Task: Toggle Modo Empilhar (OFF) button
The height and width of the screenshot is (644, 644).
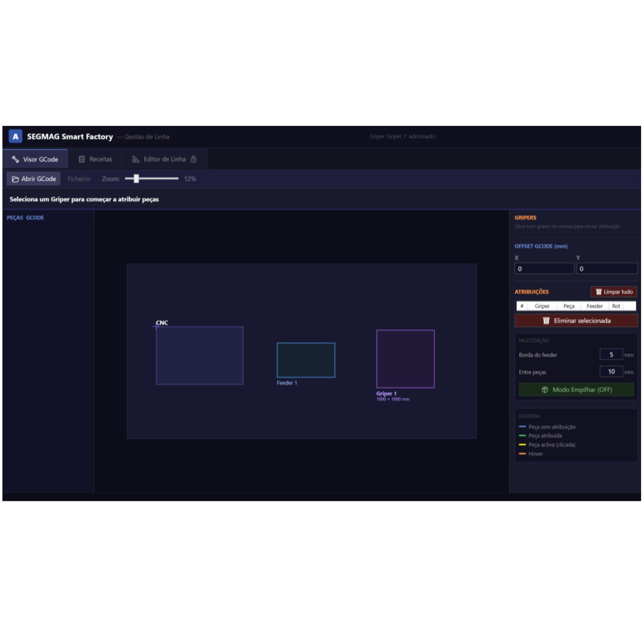Action: point(576,389)
